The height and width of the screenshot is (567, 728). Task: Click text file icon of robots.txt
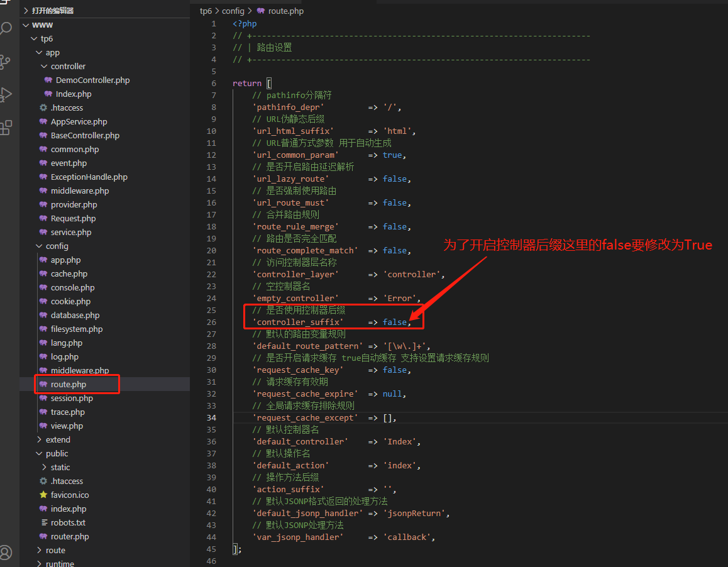(x=45, y=522)
